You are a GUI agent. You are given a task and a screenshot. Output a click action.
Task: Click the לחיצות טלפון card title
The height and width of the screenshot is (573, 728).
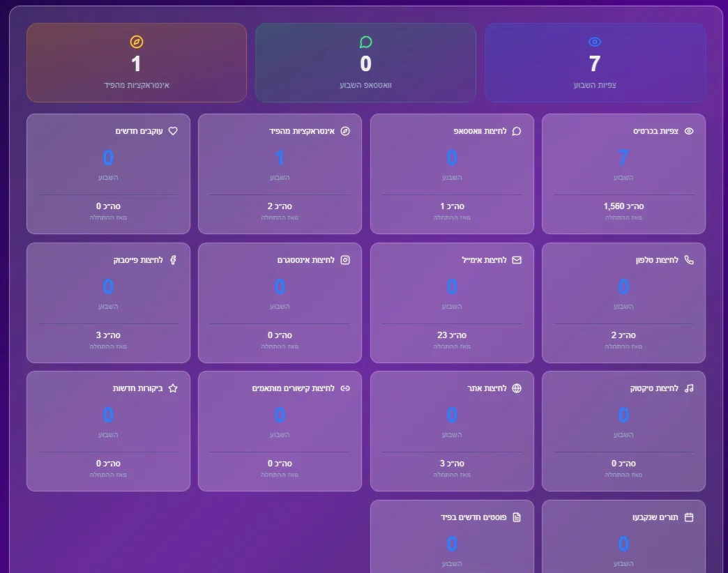[657, 260]
